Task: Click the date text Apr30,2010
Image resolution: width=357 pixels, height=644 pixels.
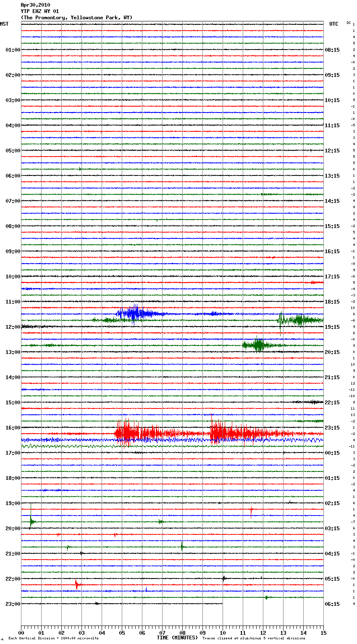Action: pos(35,5)
